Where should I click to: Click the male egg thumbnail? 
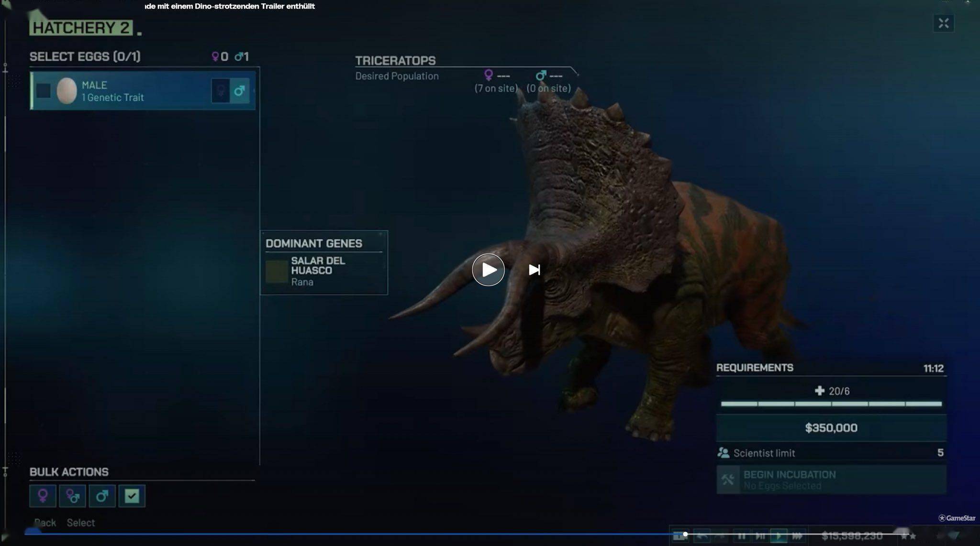[67, 90]
